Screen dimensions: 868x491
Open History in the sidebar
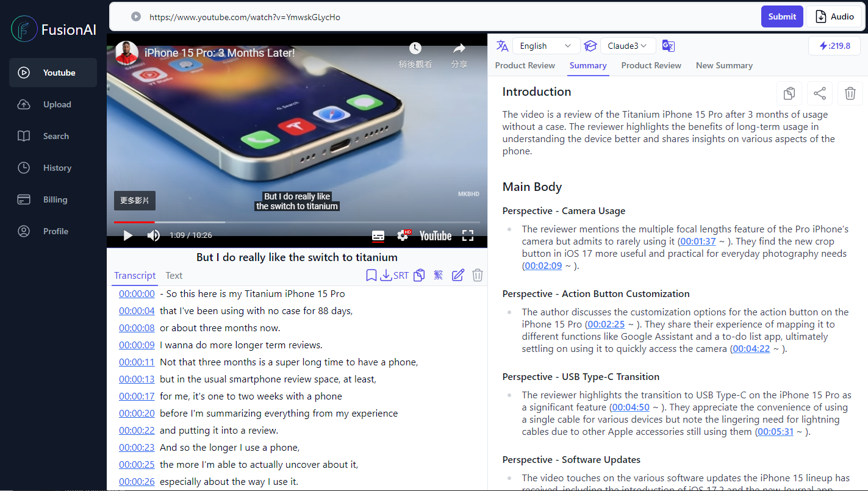53,168
